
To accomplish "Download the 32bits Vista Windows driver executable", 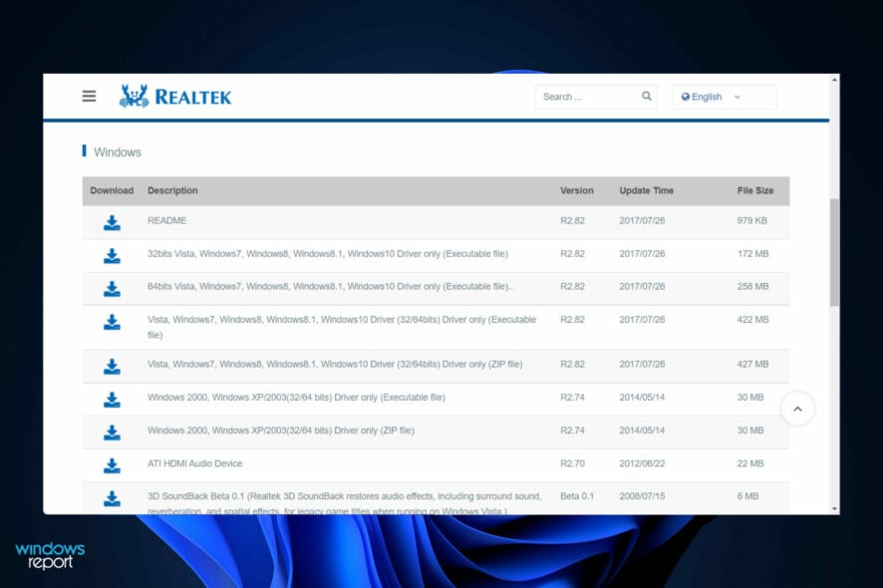I will click(x=112, y=256).
